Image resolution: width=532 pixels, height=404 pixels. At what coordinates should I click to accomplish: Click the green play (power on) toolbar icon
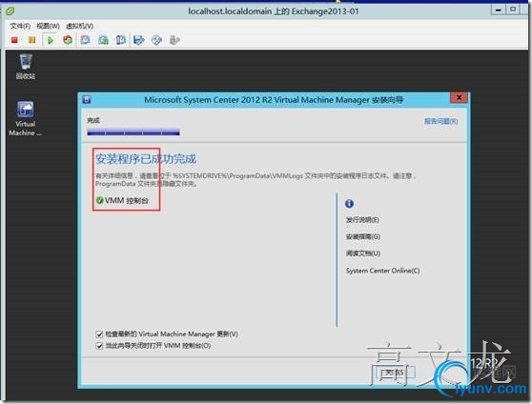(x=51, y=40)
